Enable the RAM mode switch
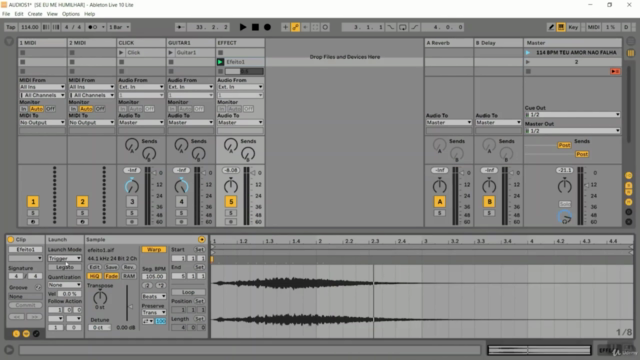 click(129, 276)
